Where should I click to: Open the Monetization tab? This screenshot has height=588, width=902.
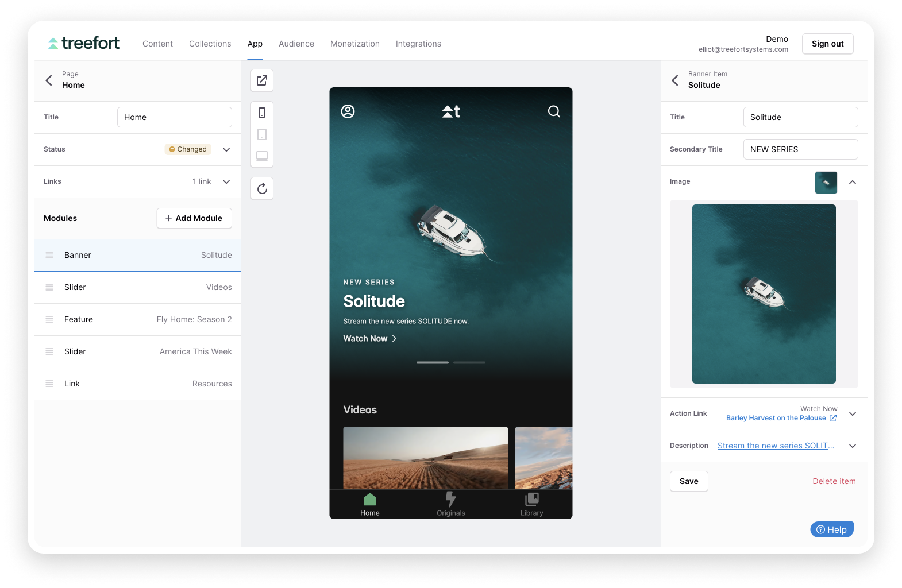[354, 44]
